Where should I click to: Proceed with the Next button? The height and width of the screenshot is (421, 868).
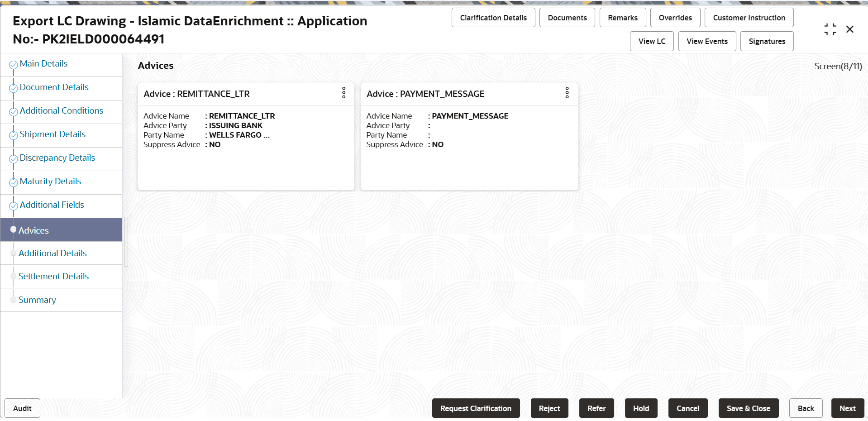(848, 408)
